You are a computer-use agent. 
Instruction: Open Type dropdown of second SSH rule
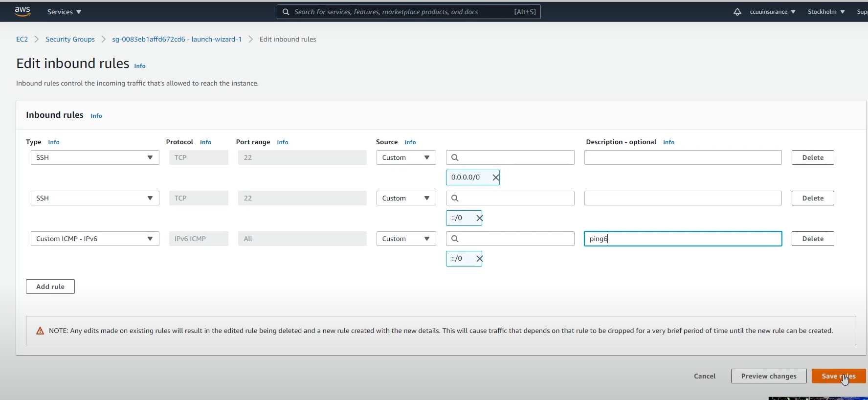point(95,198)
